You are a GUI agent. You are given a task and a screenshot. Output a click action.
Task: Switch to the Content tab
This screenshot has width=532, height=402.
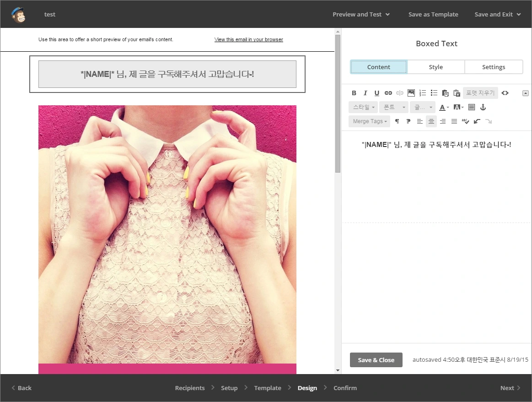(x=379, y=67)
